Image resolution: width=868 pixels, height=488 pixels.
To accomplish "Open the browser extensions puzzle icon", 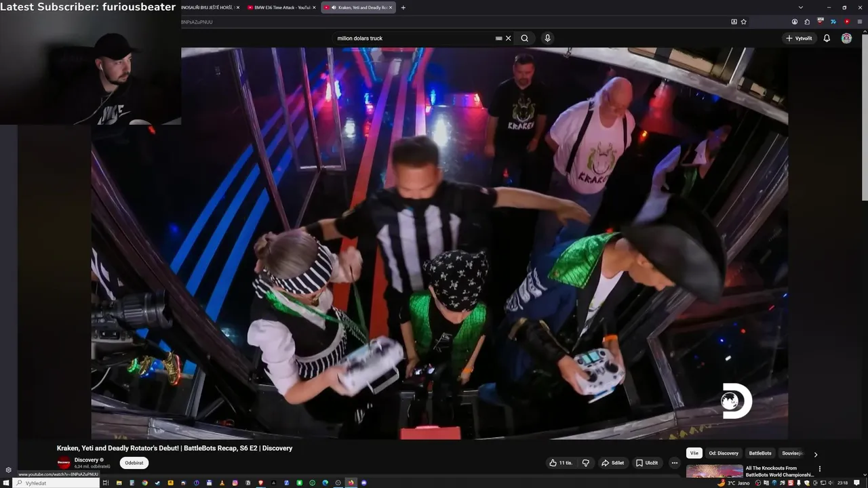I will click(807, 22).
